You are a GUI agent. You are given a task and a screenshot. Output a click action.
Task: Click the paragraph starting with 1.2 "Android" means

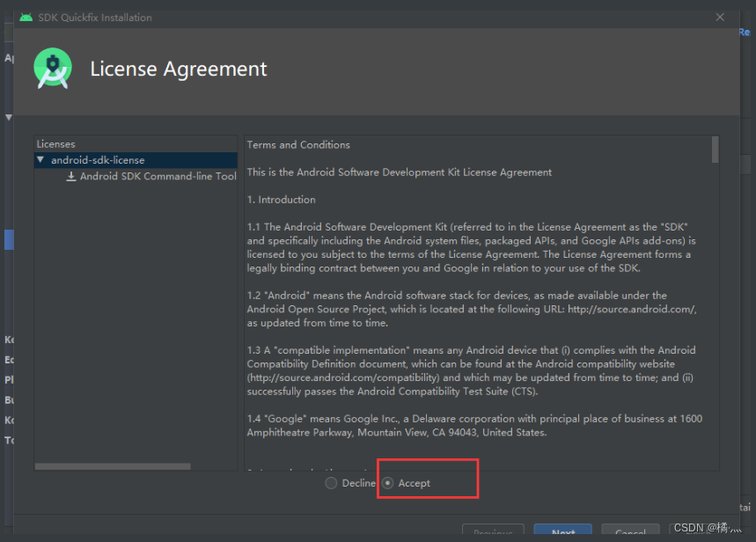(472, 309)
